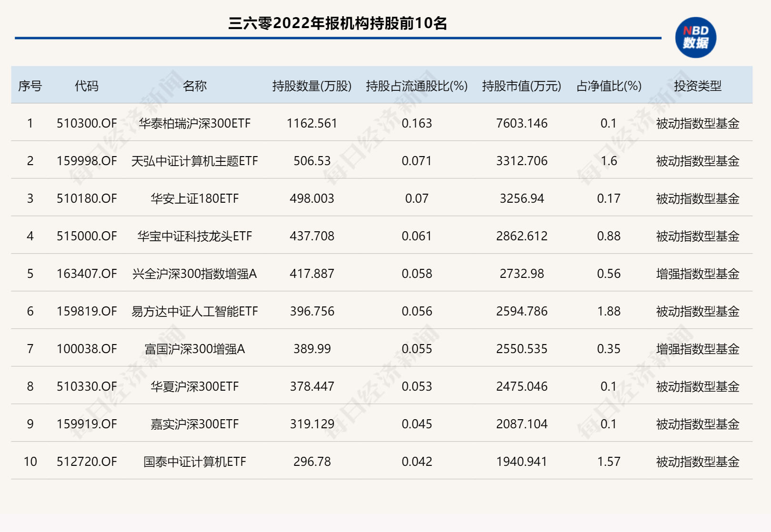This screenshot has height=532, width=771.
Task: Click fund code 159998.OF
Action: (87, 161)
